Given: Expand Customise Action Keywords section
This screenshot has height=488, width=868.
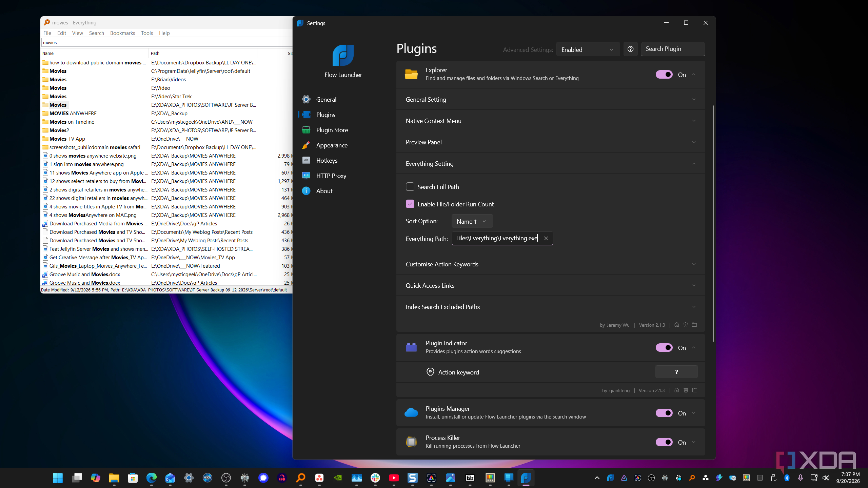Looking at the screenshot, I should point(551,264).
